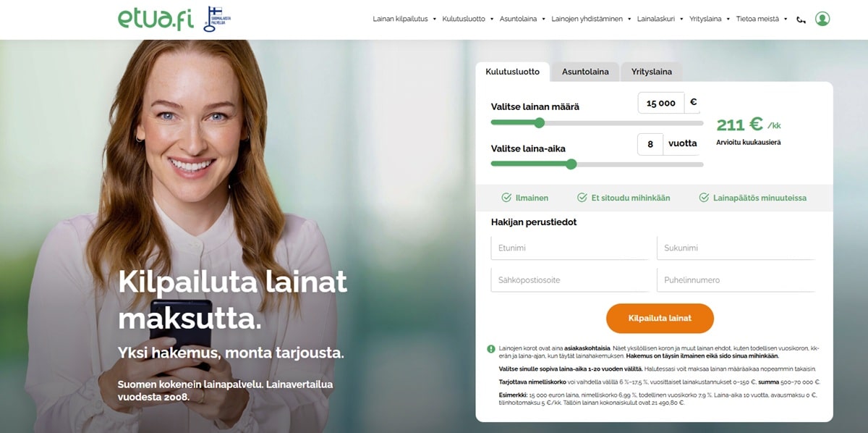
Task: Click the Ilmainen checkmark icon
Action: [506, 198]
